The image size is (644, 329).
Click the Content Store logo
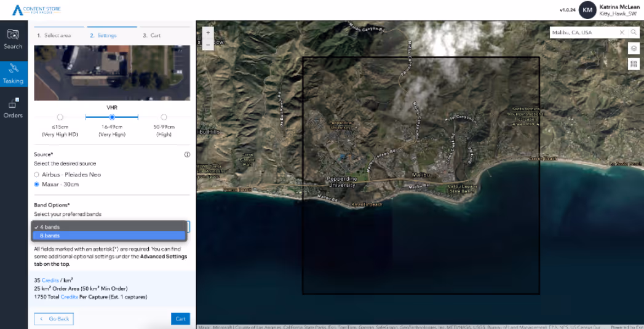click(x=36, y=9)
